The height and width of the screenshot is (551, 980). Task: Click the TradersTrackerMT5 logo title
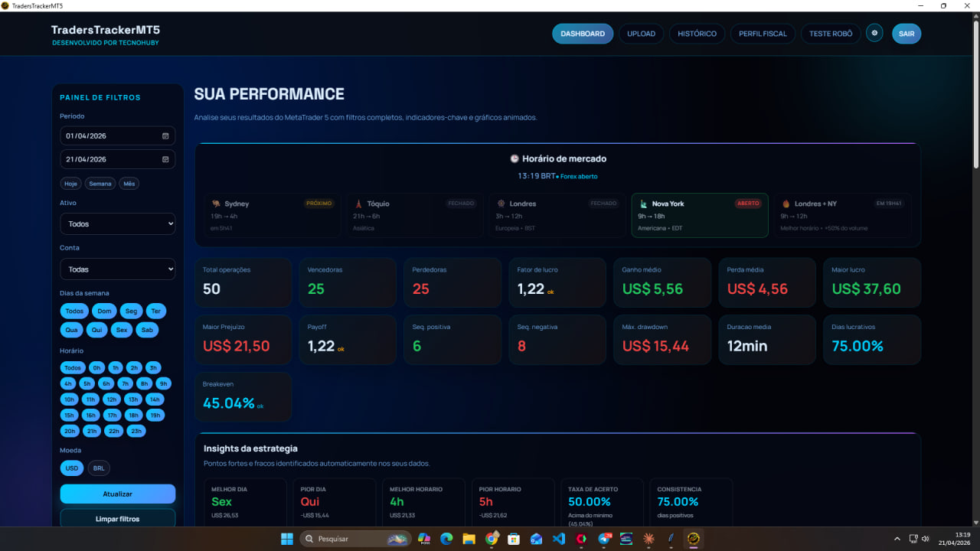click(x=106, y=30)
